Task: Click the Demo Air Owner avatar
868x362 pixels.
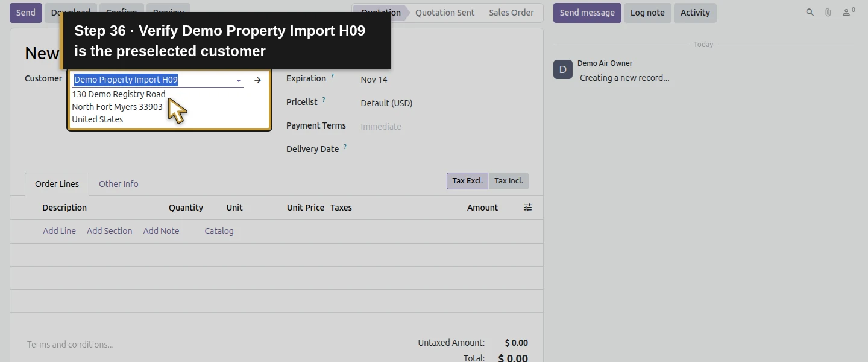Action: coord(563,69)
